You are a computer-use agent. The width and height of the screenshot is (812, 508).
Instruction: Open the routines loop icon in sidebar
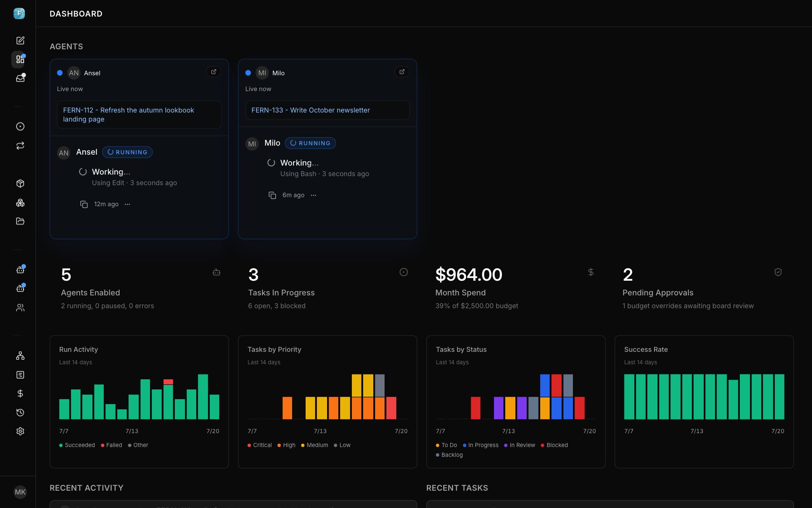20,146
